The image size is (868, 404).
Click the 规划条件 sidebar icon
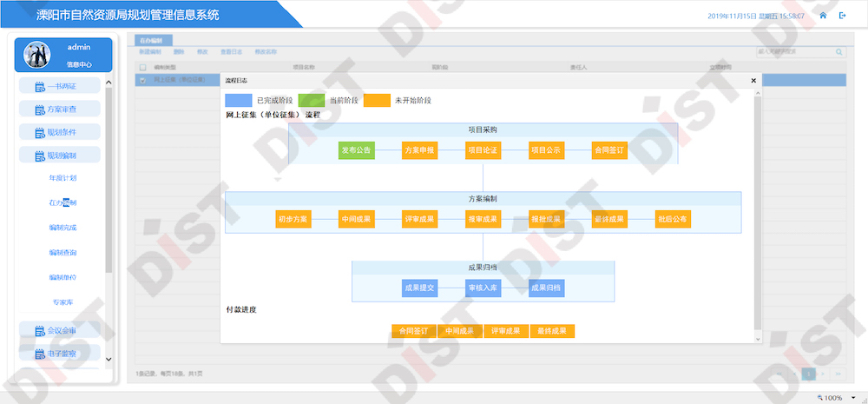(40, 133)
